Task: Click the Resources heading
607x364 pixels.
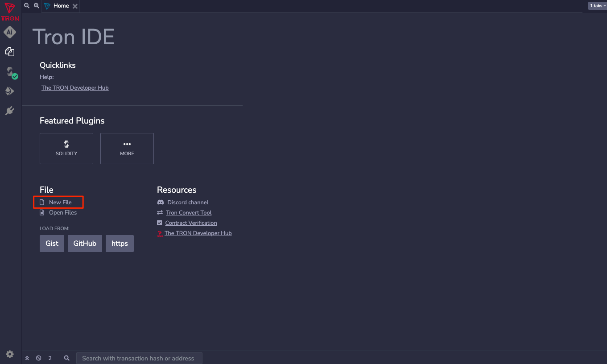Action: (x=177, y=190)
